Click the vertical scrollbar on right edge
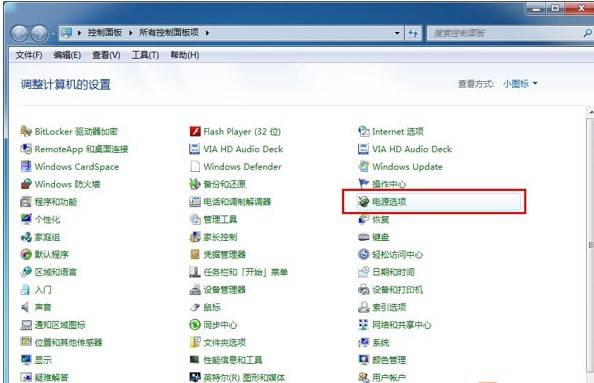The width and height of the screenshot is (594, 383). coord(591,244)
